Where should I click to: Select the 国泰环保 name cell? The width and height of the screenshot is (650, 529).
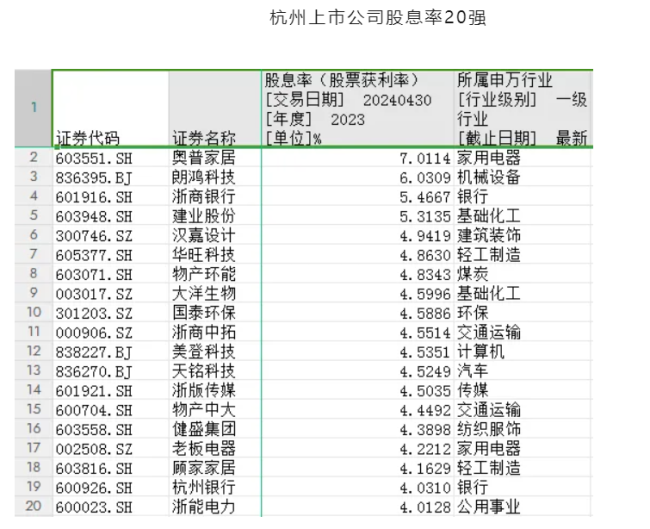click(215, 313)
